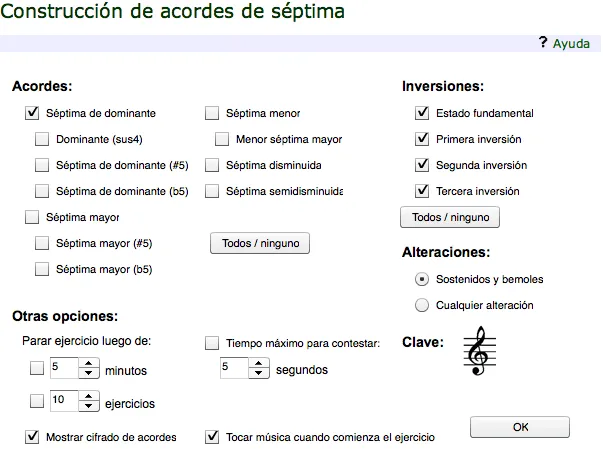Enable Dominante (sus4) chord
This screenshot has width=603, height=449.
click(42, 139)
